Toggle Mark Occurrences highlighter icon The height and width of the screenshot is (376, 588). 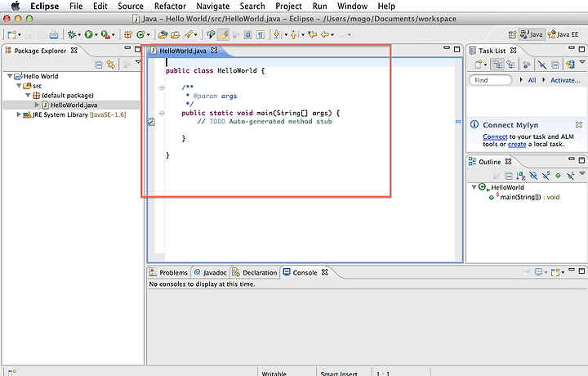224,35
